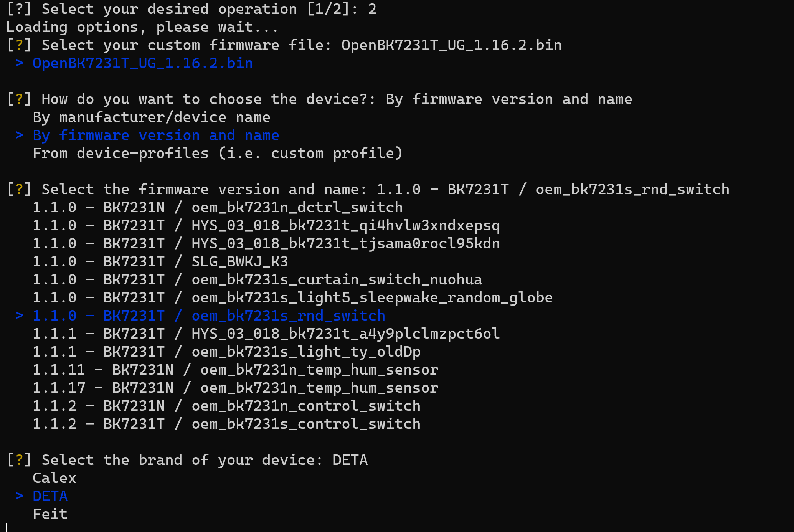
Task: Select oem_bk7231n_control_switch firmware entry
Action: [x=226, y=406]
